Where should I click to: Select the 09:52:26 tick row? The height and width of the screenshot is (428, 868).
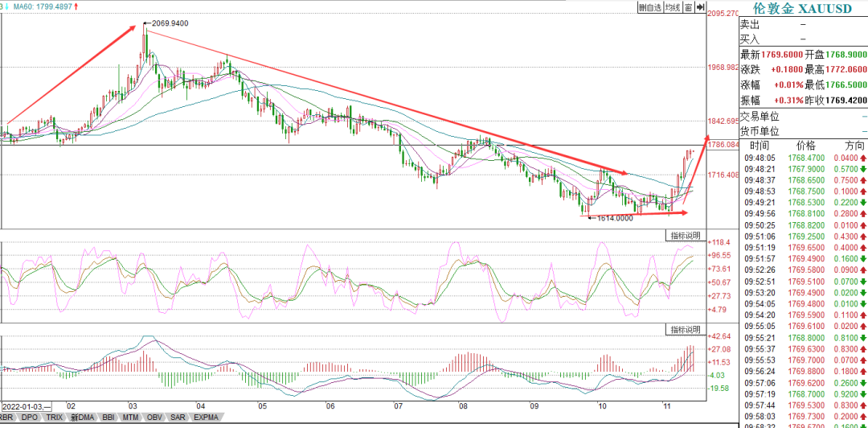point(803,270)
